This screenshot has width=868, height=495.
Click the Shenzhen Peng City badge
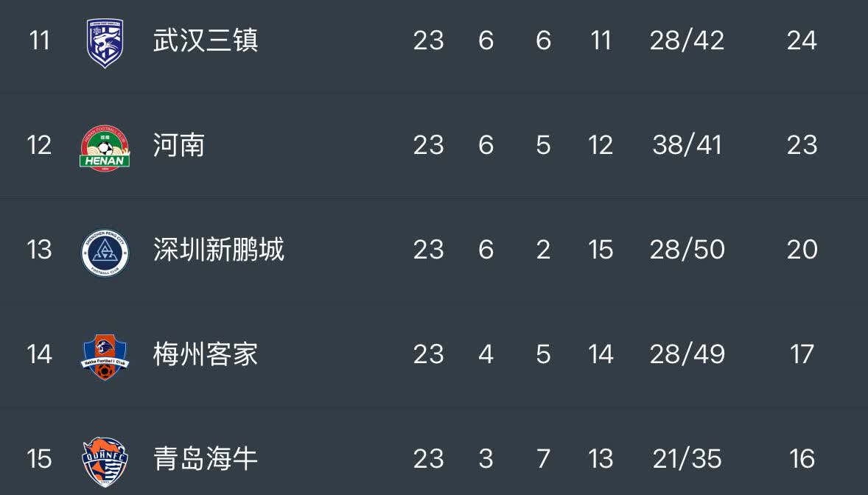pos(105,251)
